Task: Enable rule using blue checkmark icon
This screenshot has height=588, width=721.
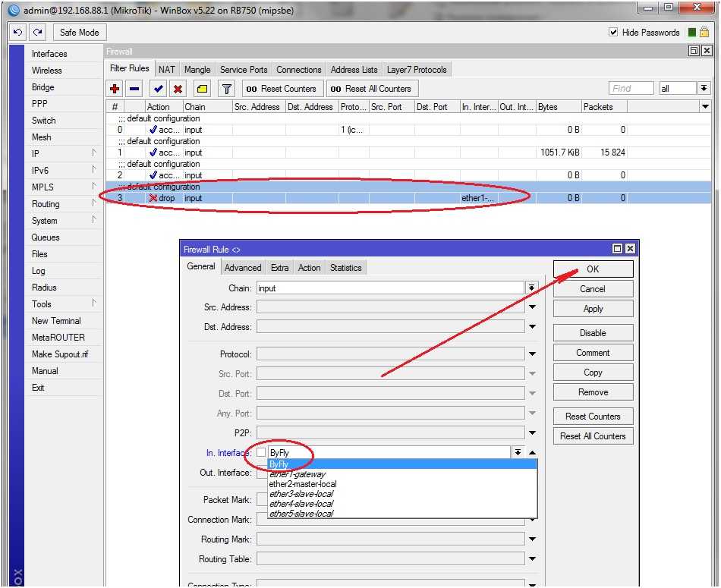Action: (158, 89)
